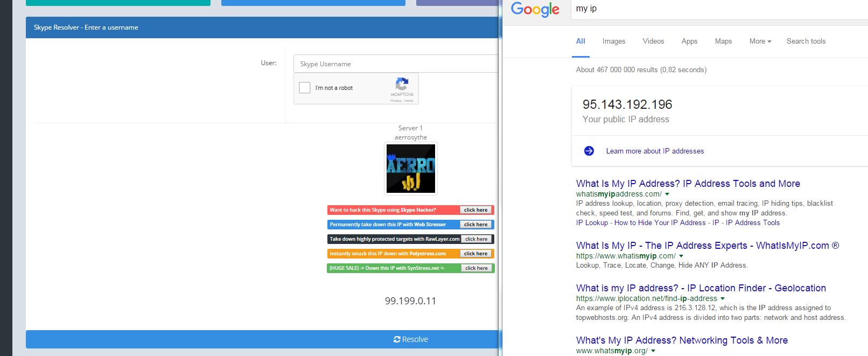Switch to the Videos tab

(653, 41)
